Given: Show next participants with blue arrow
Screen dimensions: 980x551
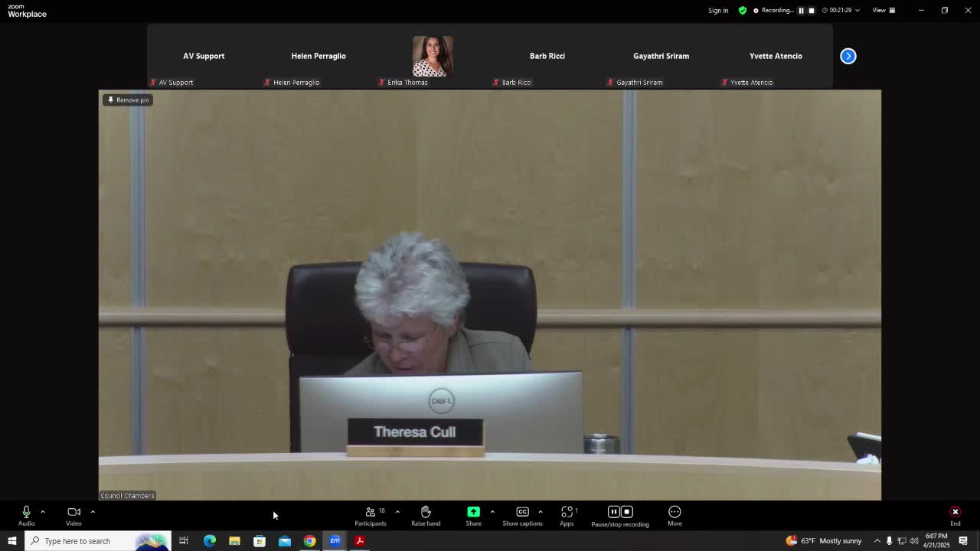Looking at the screenshot, I should coord(848,56).
